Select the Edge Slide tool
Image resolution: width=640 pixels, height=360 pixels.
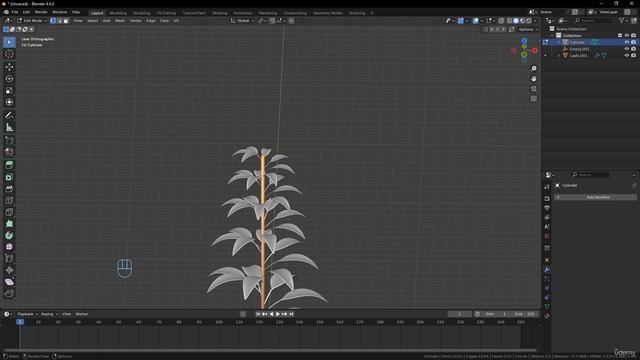(x=9, y=258)
